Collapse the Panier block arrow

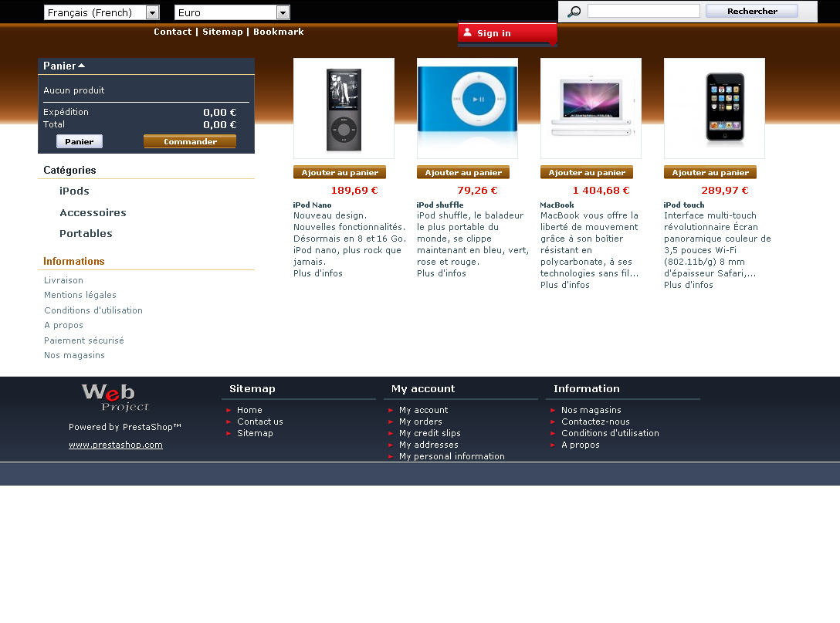pyautogui.click(x=81, y=66)
